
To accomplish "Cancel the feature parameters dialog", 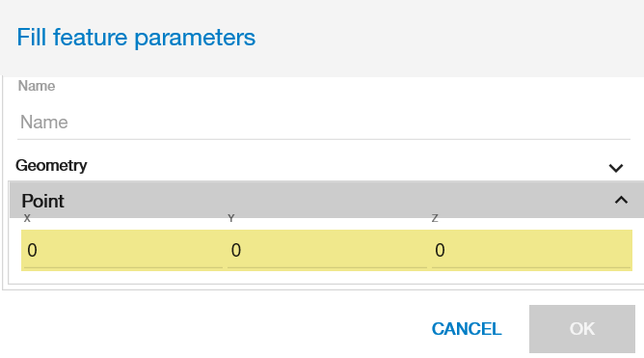I will [467, 329].
